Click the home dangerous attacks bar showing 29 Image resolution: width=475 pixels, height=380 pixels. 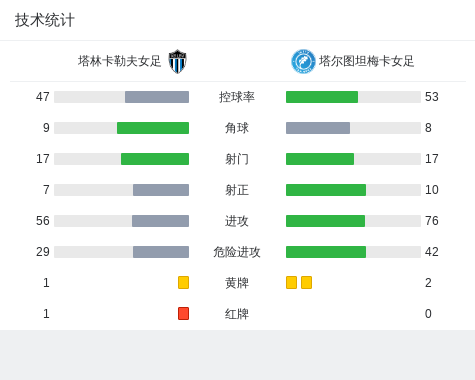coord(161,252)
